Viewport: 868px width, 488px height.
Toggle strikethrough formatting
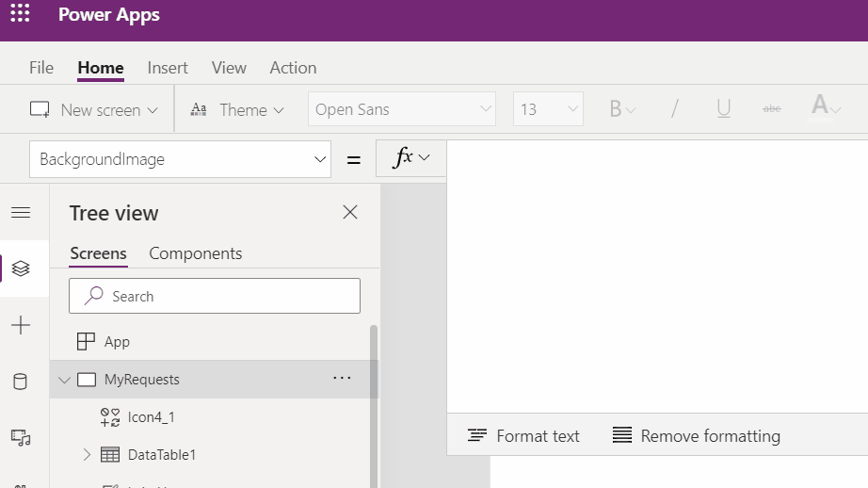(772, 109)
